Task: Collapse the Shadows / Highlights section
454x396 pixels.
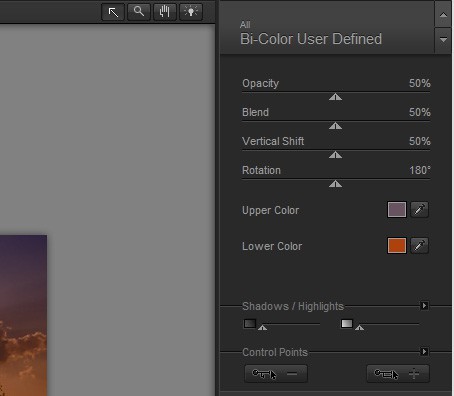Action: coord(424,306)
